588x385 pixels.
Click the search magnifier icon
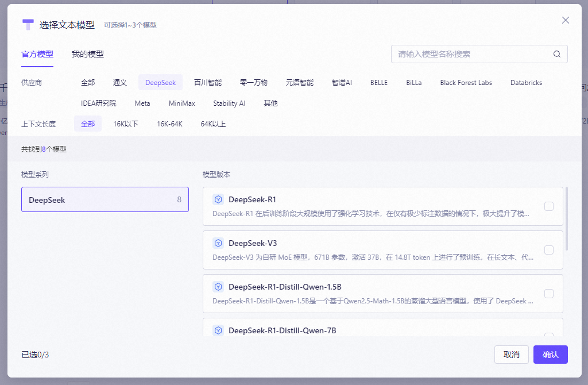pyautogui.click(x=557, y=54)
